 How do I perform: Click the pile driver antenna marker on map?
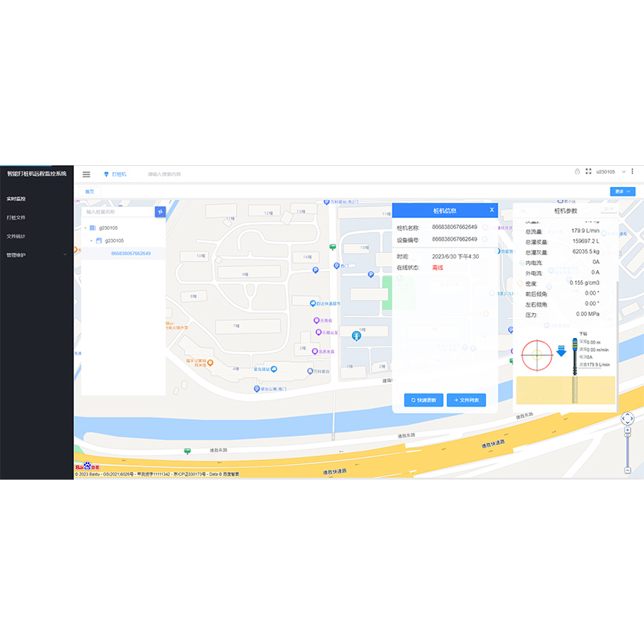pos(356,336)
